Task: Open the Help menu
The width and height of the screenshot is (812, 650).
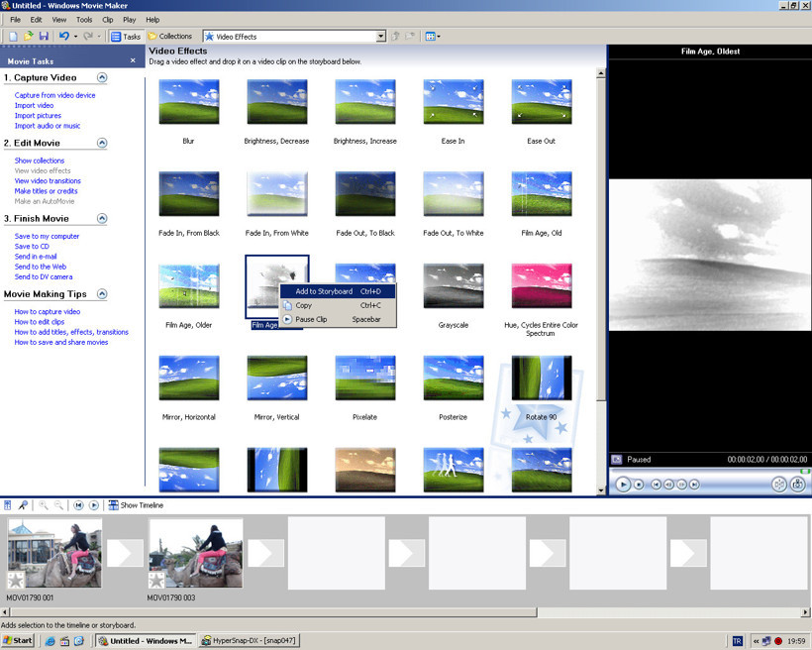Action: click(152, 20)
